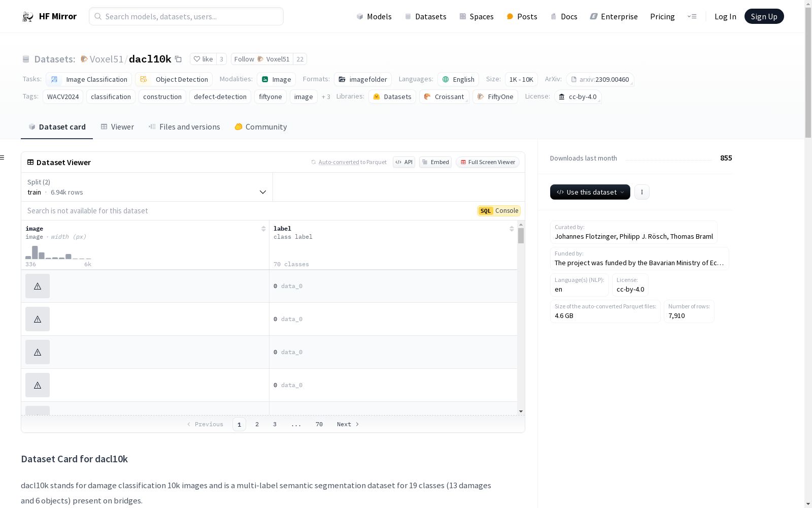
Task: Open the Full Screen Viewer
Action: click(488, 162)
